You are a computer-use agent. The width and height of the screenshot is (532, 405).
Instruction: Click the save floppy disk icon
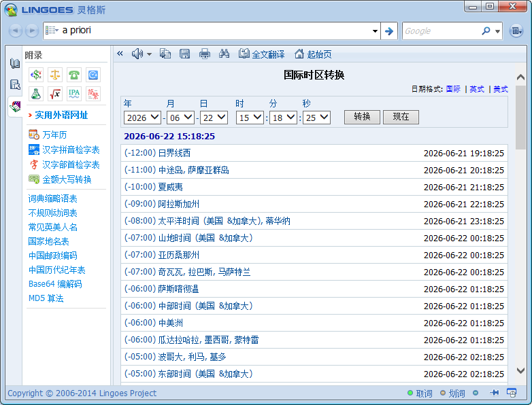184,54
